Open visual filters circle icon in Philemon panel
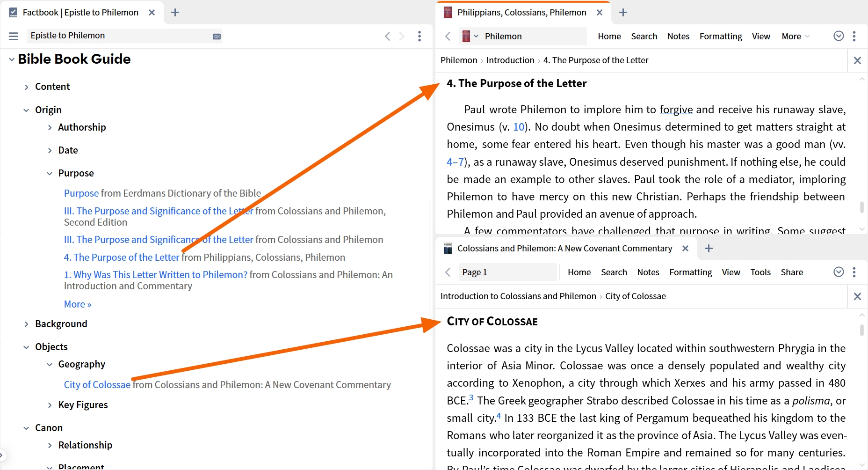This screenshot has width=868, height=470. [x=839, y=36]
